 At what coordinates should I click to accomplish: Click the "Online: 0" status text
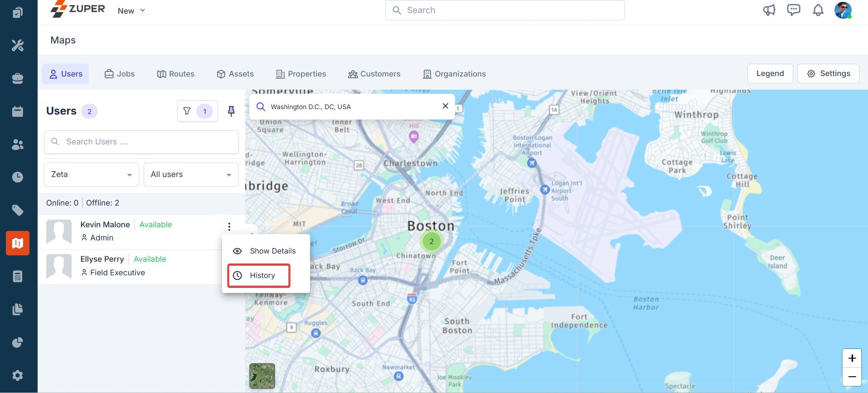click(x=62, y=203)
